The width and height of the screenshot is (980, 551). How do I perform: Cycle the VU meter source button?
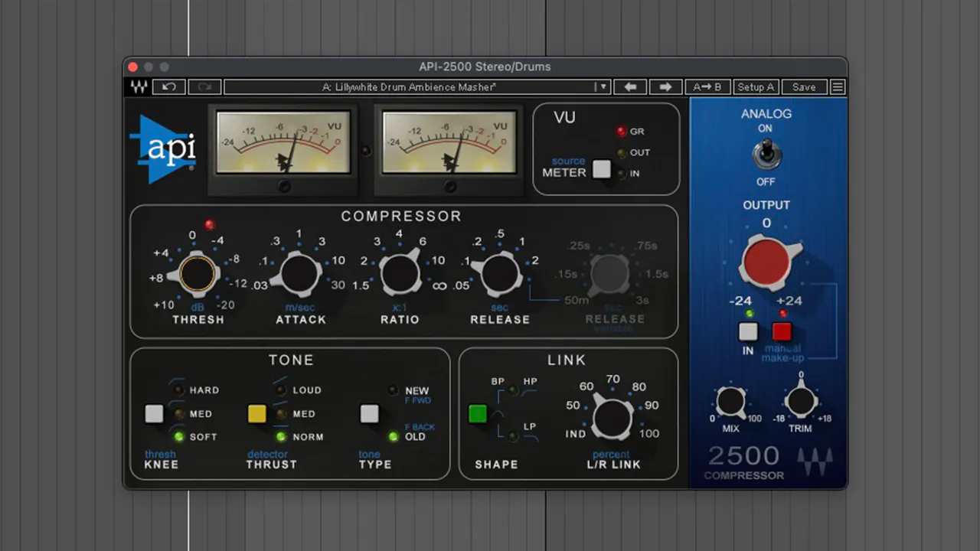click(x=602, y=170)
